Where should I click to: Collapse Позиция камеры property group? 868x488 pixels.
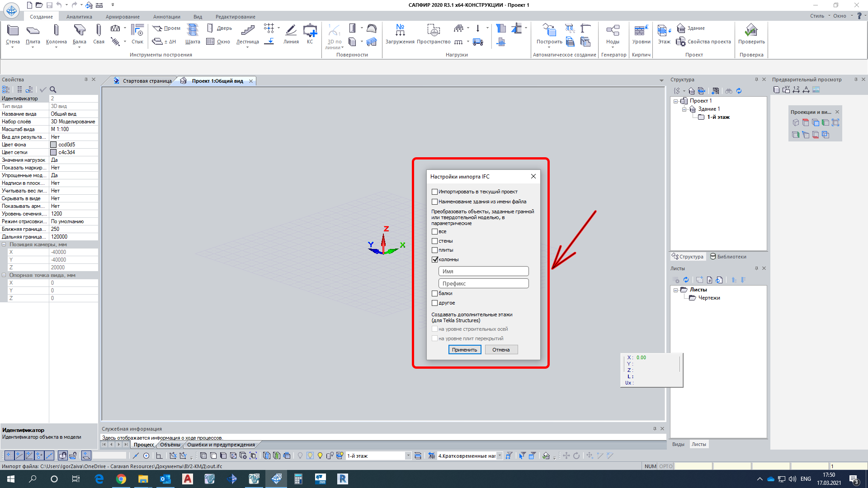coord(4,244)
